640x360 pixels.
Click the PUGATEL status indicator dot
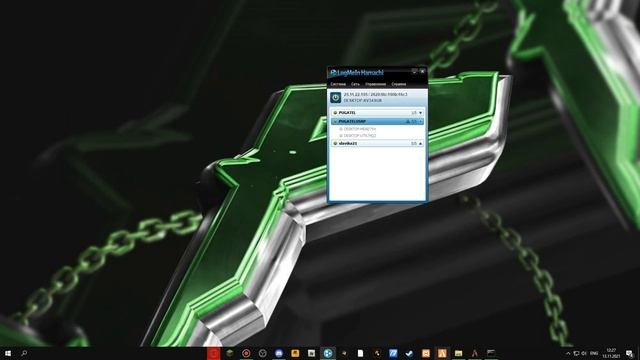pyautogui.click(x=335, y=113)
